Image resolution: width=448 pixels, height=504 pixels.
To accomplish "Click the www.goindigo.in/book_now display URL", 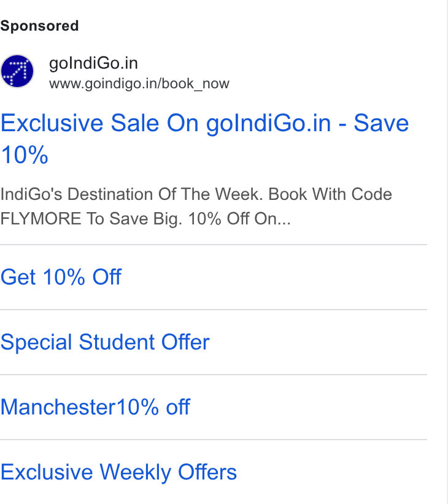I will [x=139, y=84].
